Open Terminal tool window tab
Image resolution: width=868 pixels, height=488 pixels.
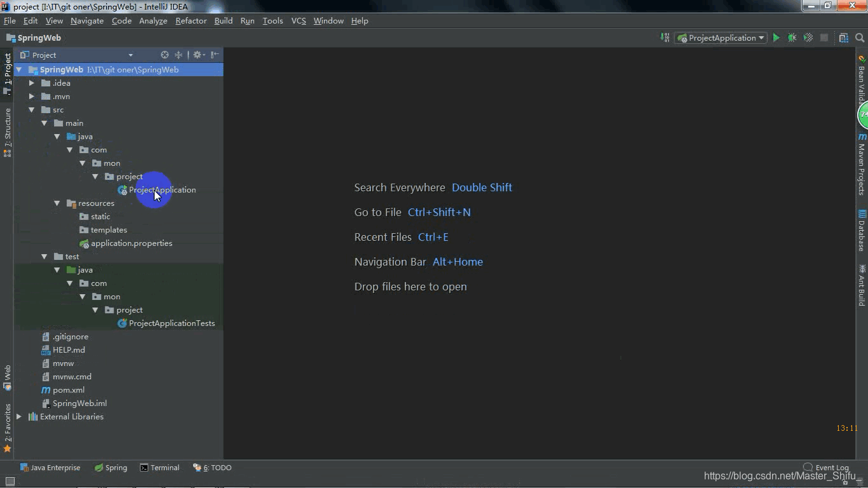click(x=159, y=468)
